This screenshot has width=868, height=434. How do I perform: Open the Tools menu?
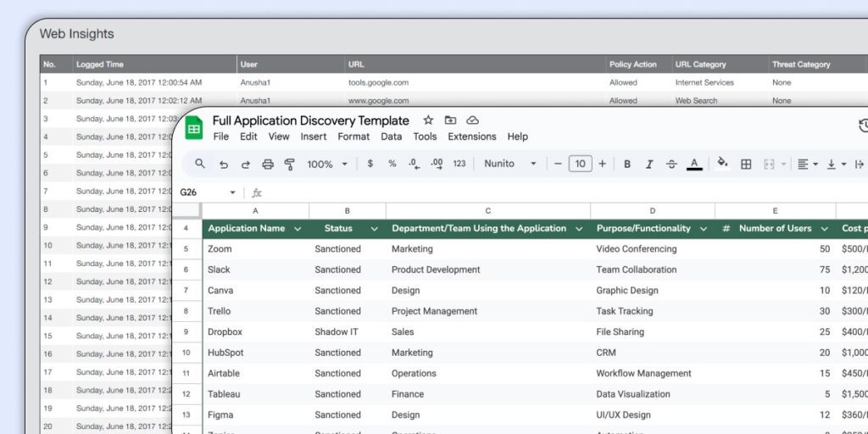point(426,136)
